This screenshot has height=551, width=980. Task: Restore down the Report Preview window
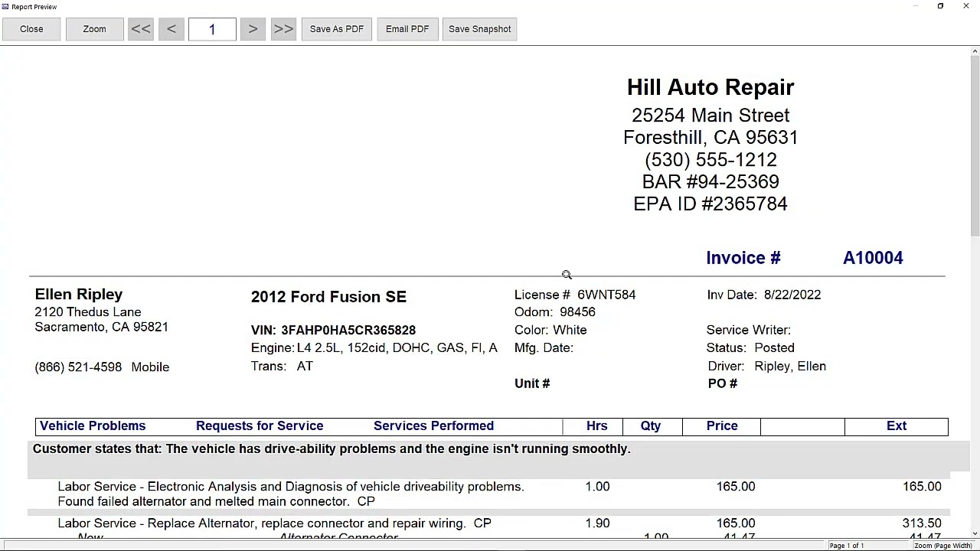[x=940, y=6]
